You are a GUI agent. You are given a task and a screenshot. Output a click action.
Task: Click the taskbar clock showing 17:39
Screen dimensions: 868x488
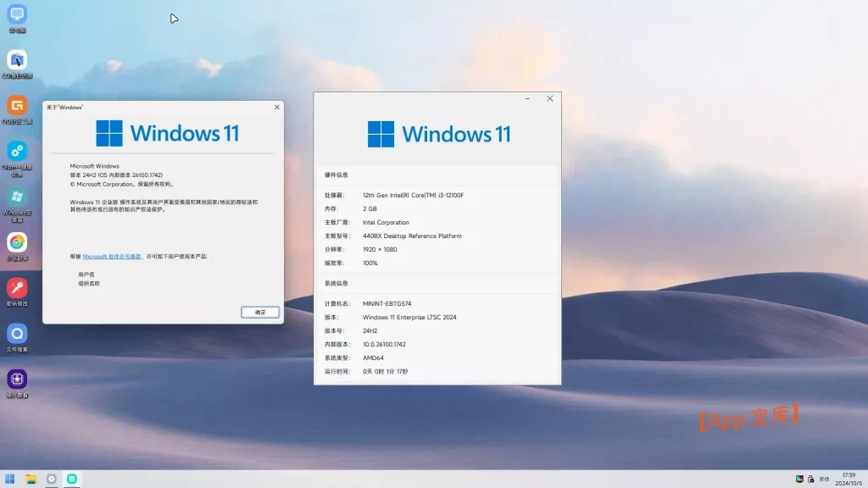(849, 480)
